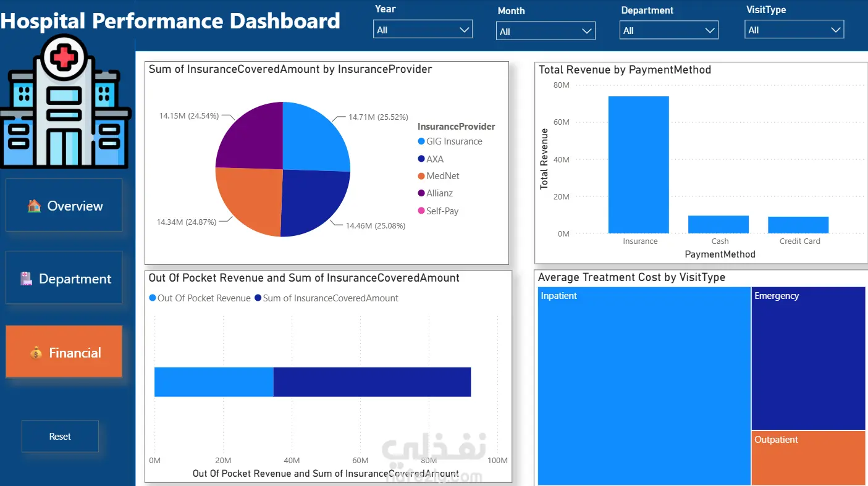
Task: Click the building icon beside Department
Action: click(26, 279)
